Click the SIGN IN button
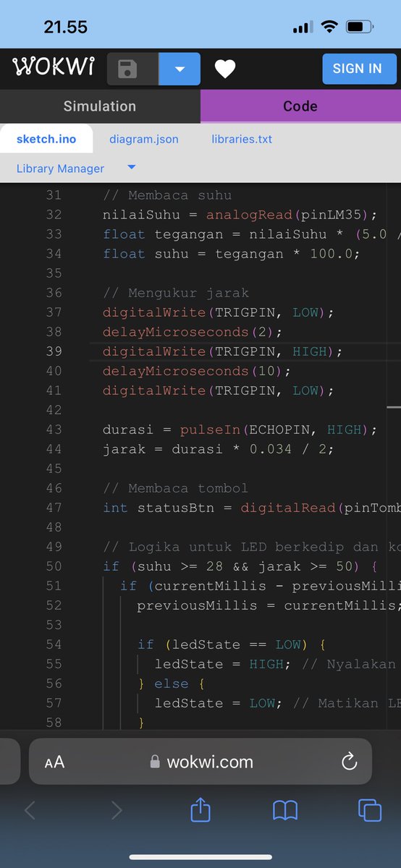401x868 pixels. click(x=358, y=69)
